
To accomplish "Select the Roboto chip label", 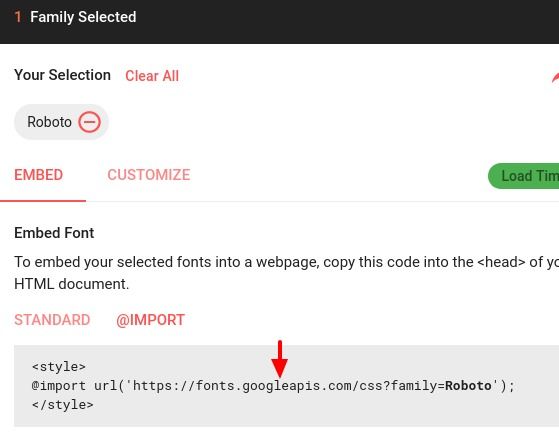I will [x=50, y=122].
